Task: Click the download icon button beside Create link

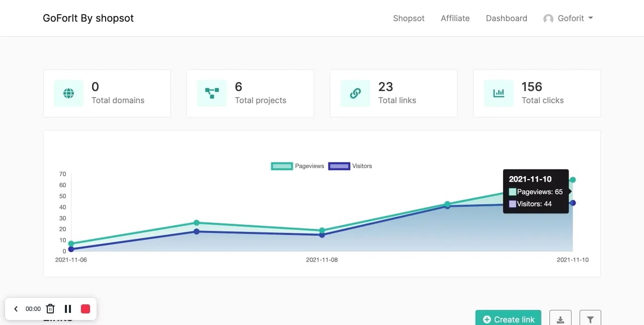Action: coord(560,319)
